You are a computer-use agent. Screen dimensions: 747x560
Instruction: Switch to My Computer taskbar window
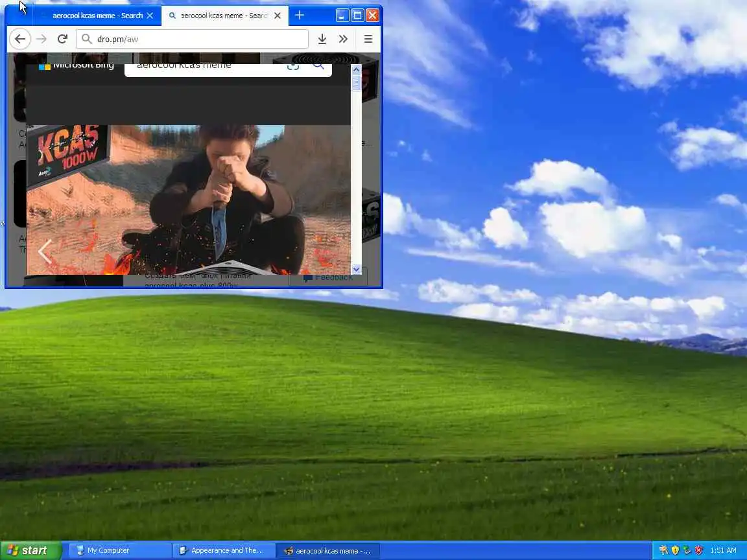[120, 550]
